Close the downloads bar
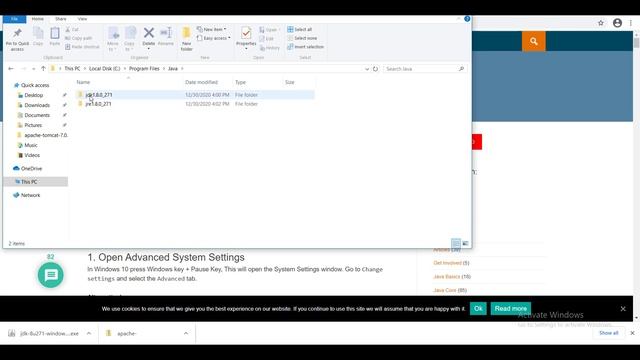 tap(632, 333)
